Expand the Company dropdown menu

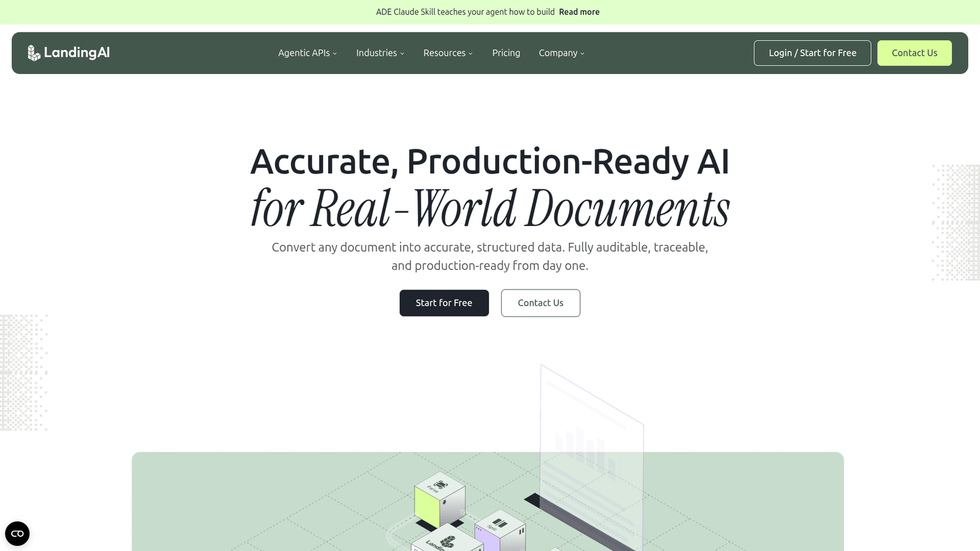click(x=562, y=53)
